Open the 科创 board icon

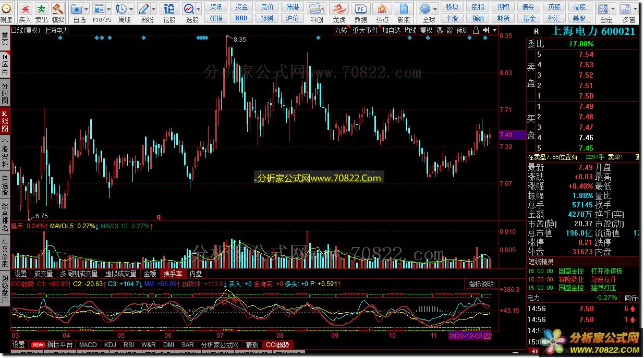click(x=316, y=9)
